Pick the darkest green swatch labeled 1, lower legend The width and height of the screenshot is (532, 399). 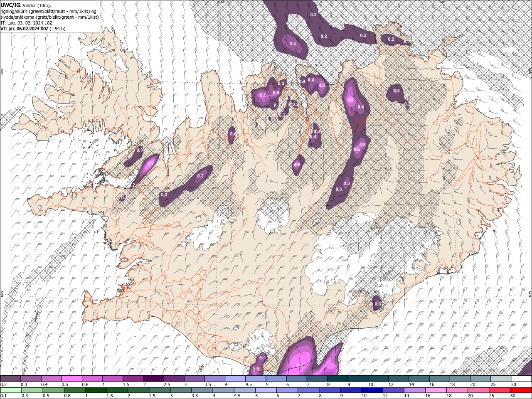click(x=96, y=390)
